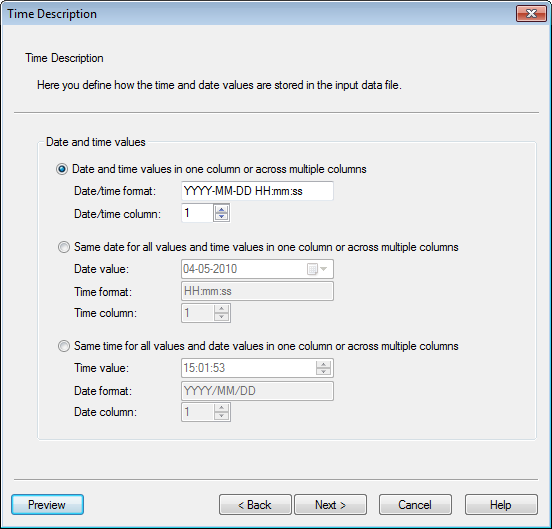
Task: Select Same time for all values option
Action: [x=64, y=346]
